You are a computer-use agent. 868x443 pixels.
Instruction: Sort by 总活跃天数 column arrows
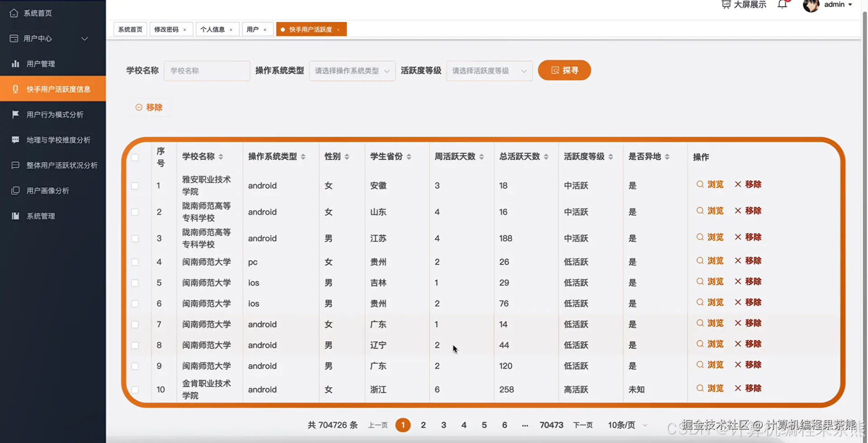tap(546, 157)
